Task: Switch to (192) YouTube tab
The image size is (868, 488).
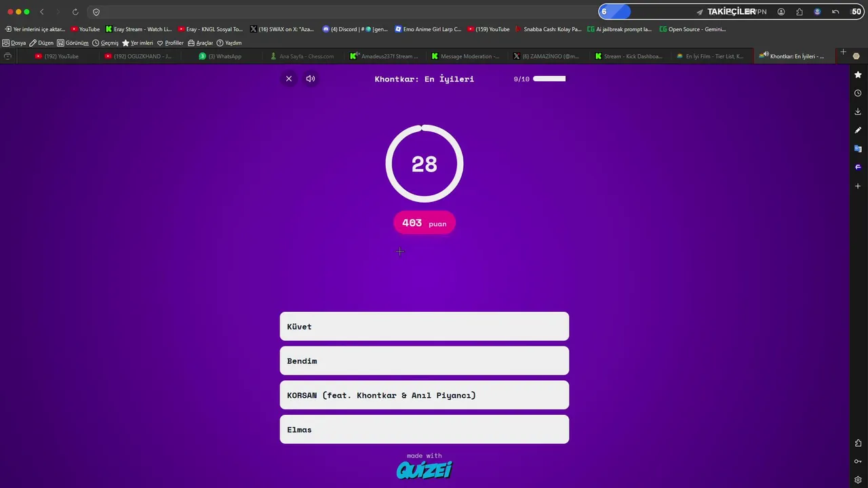Action: tap(57, 56)
